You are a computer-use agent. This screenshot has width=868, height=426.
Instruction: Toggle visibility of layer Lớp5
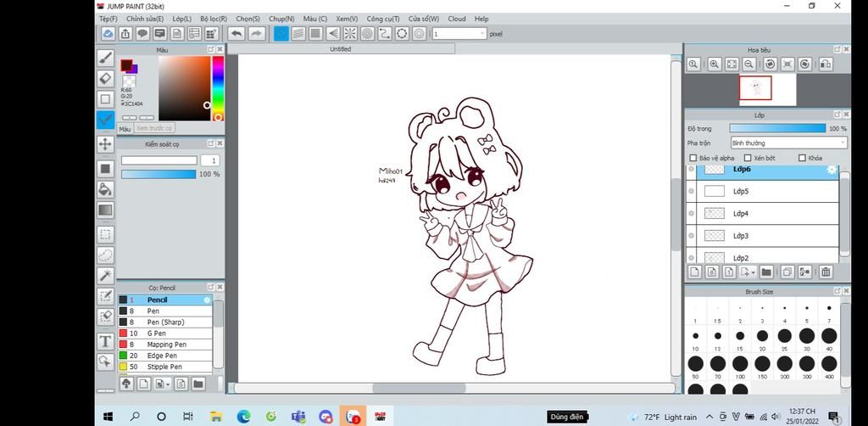pos(691,191)
